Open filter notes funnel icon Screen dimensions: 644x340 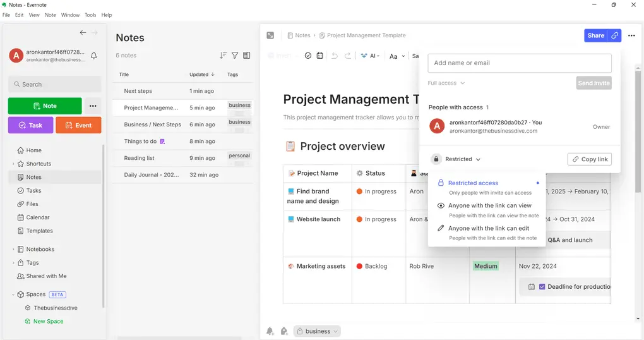pyautogui.click(x=235, y=55)
